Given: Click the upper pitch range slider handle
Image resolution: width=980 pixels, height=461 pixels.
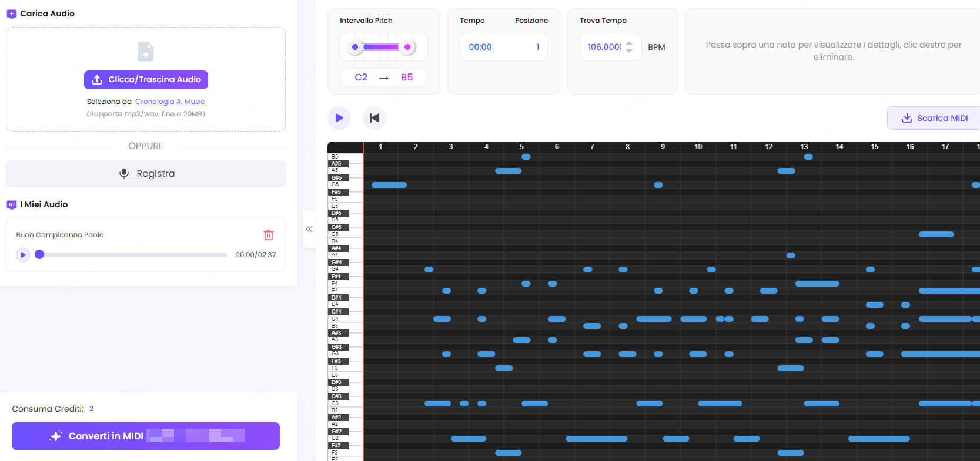Looking at the screenshot, I should pos(407,47).
